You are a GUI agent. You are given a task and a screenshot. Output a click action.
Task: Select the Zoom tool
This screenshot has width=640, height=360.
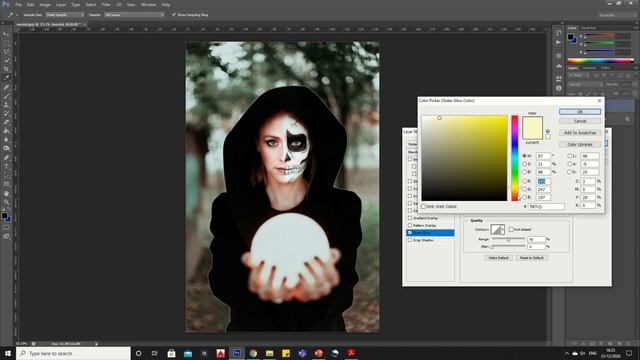click(6, 202)
